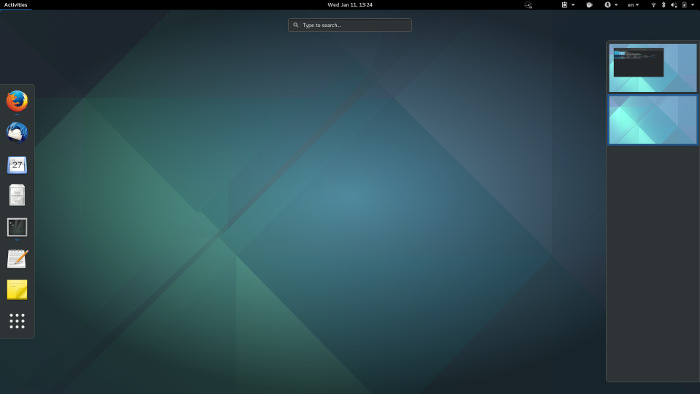Image resolution: width=700 pixels, height=394 pixels.
Task: Switch to the workspace containing the terminal window
Action: 652,68
